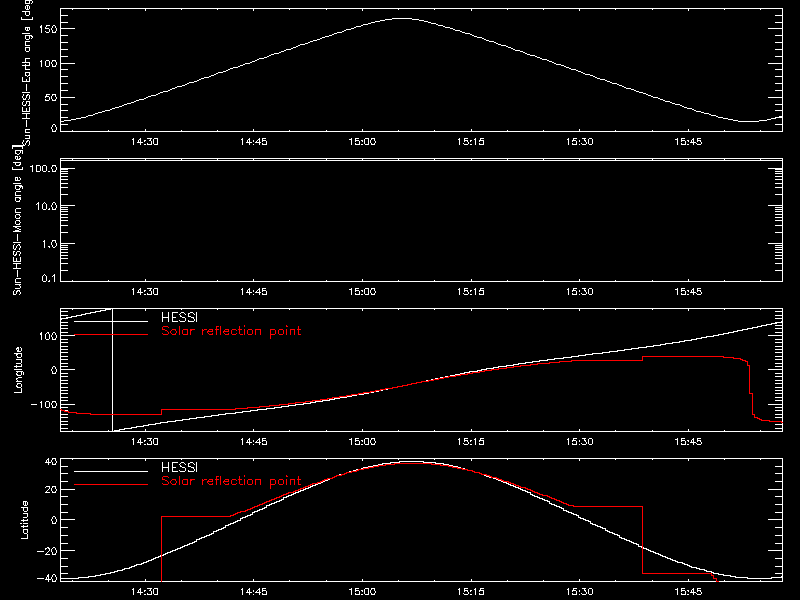The width and height of the screenshot is (800, 600).
Task: Click the 50 tick label on Earth angle axis
Action: click(x=51, y=97)
